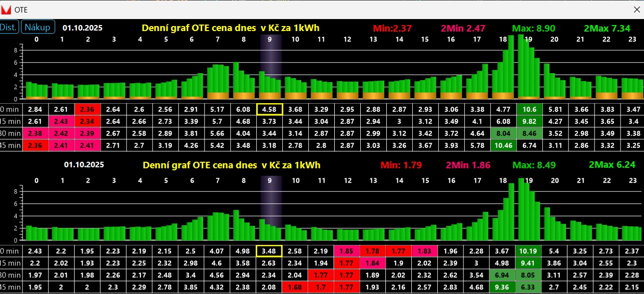Click the red 1.68 price cell
Viewport: 644px width, 294px height.
pyautogui.click(x=295, y=286)
